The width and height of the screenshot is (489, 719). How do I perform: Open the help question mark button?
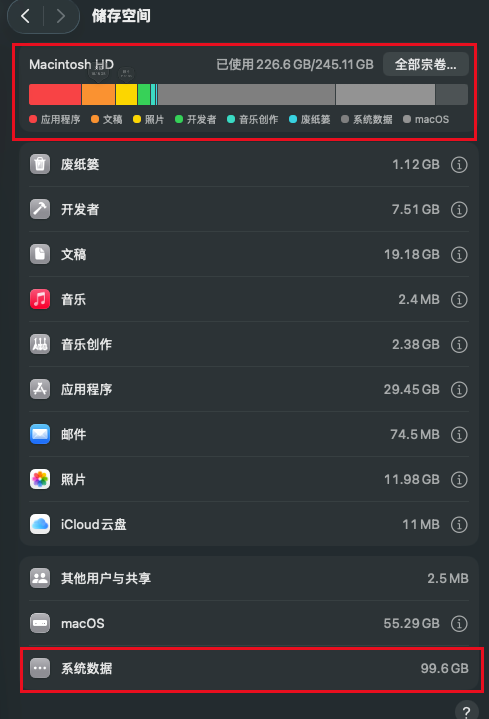pyautogui.click(x=467, y=710)
